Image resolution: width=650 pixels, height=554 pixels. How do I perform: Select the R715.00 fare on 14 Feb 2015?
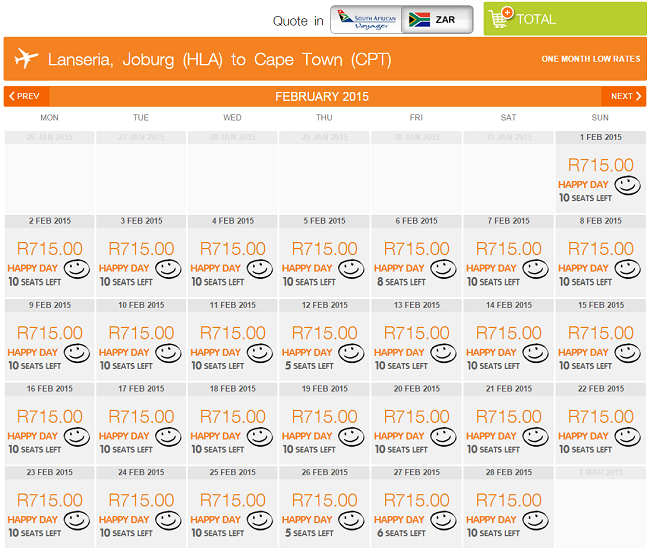(x=508, y=333)
